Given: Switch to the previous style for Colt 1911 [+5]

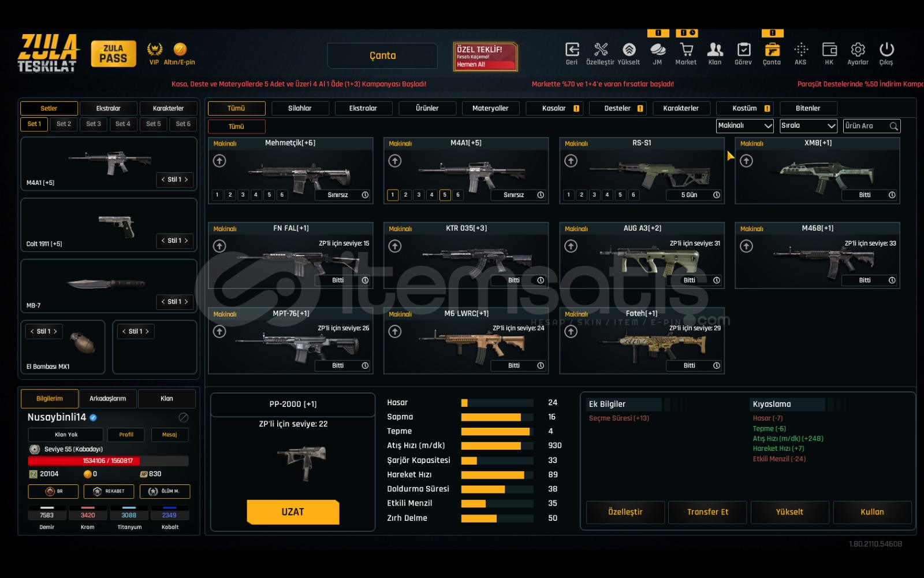Looking at the screenshot, I should pos(163,240).
